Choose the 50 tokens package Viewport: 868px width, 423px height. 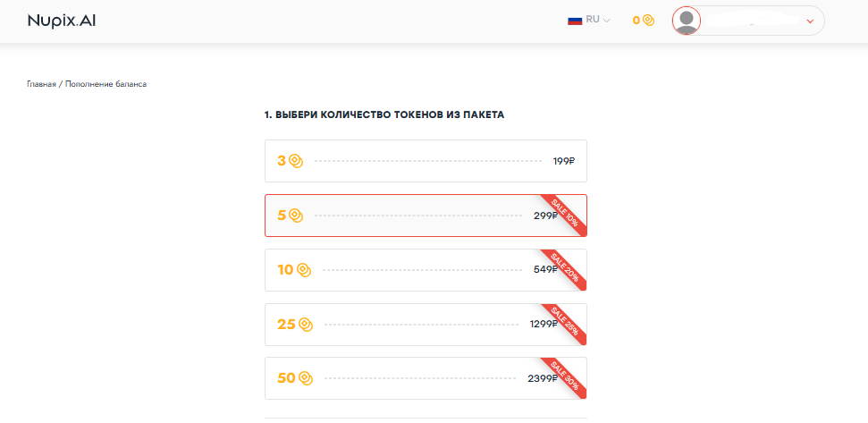pyautogui.click(x=426, y=378)
